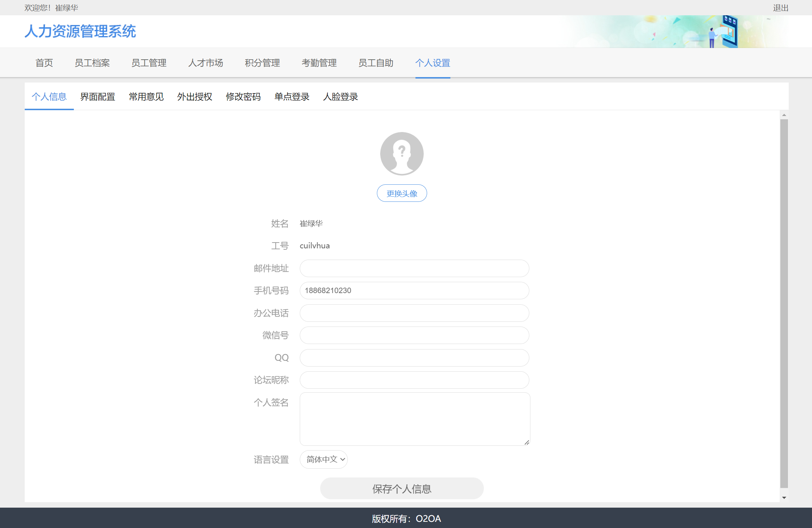
Task: Click the 更换头像 button
Action: [x=402, y=193]
